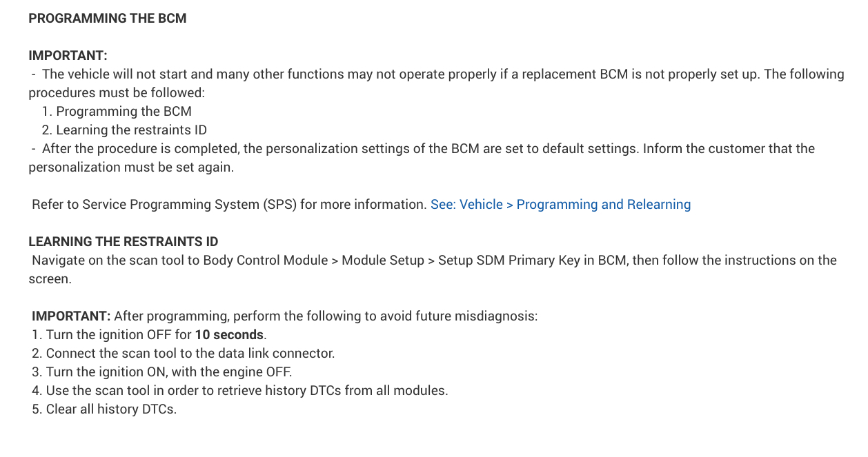The width and height of the screenshot is (868, 457).
Task: Click the first IMPORTANT: label
Action: [x=68, y=56]
